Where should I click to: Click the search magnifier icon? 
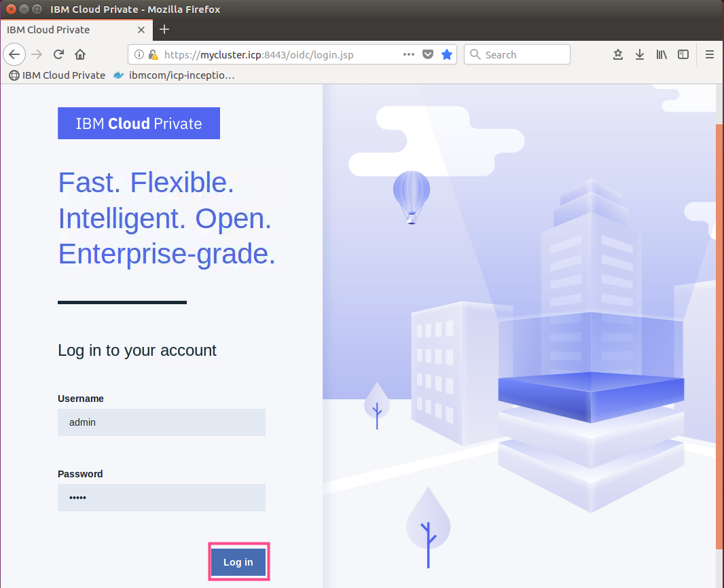point(475,54)
